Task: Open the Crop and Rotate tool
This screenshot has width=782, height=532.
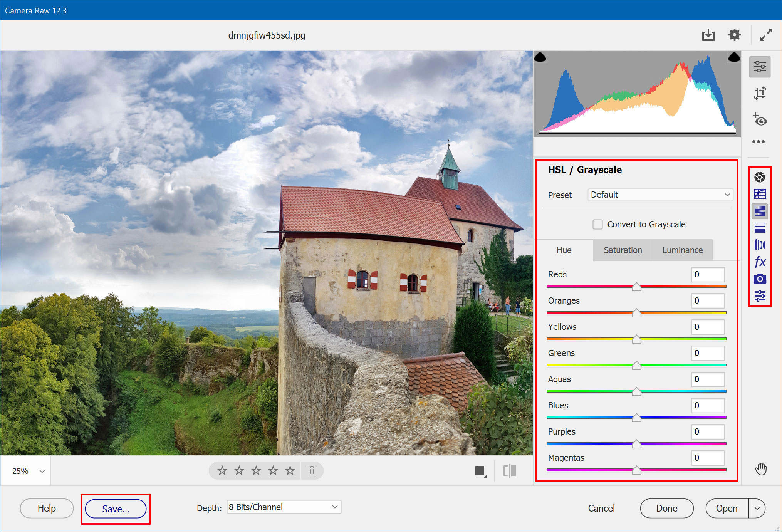Action: [x=760, y=93]
